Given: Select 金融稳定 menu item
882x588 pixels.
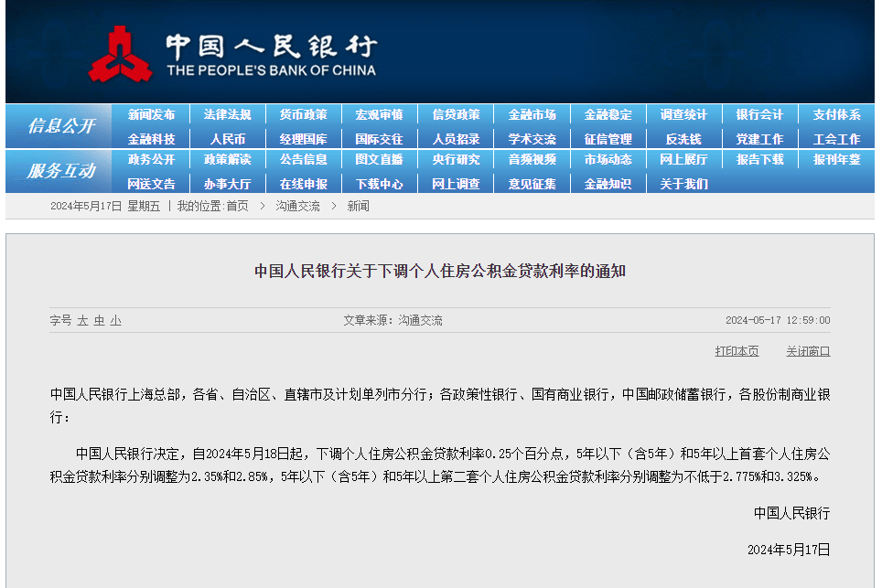Looking at the screenshot, I should (608, 114).
